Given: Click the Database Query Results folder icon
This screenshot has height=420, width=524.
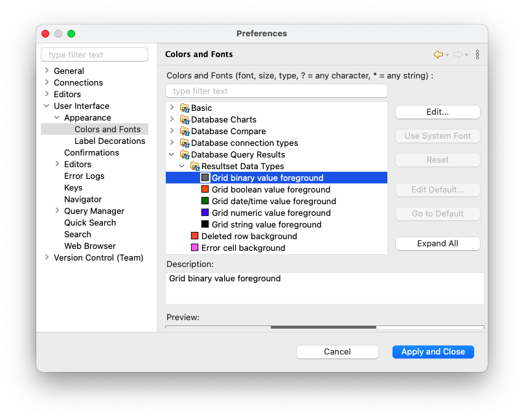Looking at the screenshot, I should point(185,155).
